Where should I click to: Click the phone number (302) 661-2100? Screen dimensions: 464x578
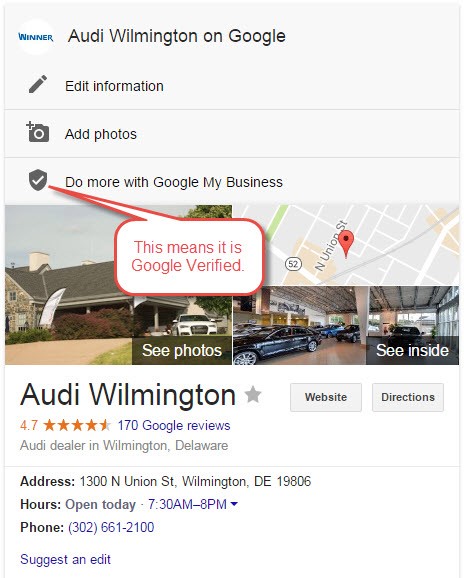click(x=111, y=527)
